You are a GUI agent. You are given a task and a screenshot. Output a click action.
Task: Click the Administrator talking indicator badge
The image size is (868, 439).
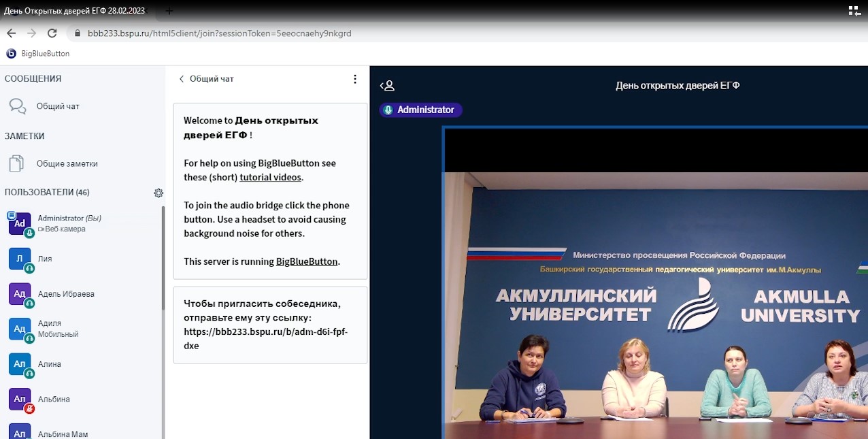click(x=420, y=110)
